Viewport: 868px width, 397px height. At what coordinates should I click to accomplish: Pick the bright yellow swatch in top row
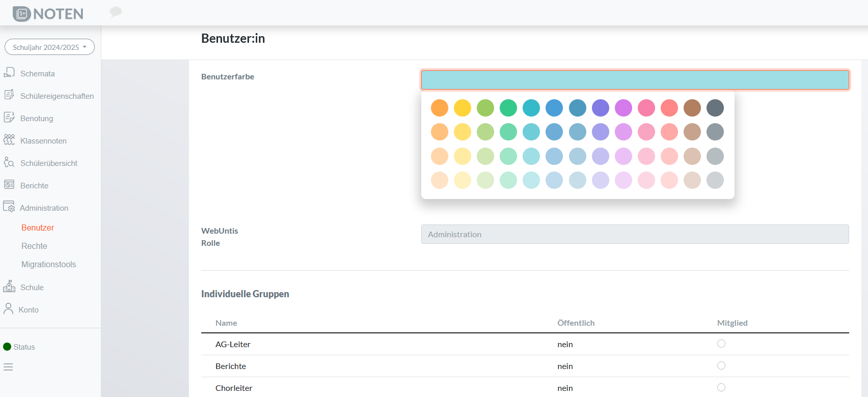463,108
